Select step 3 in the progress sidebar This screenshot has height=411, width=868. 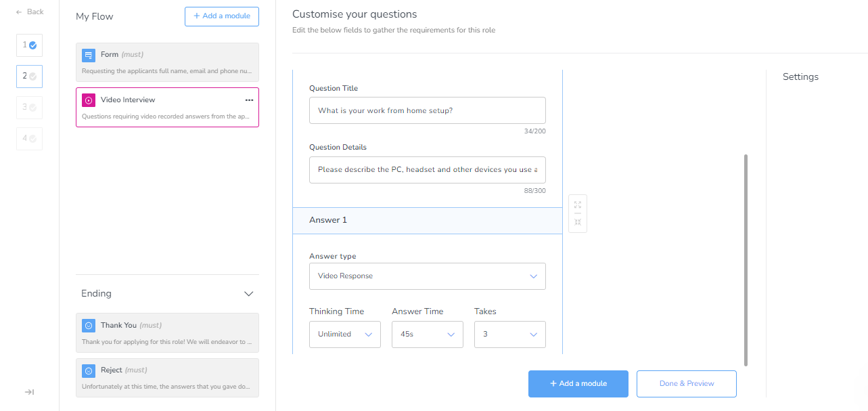pyautogui.click(x=29, y=107)
